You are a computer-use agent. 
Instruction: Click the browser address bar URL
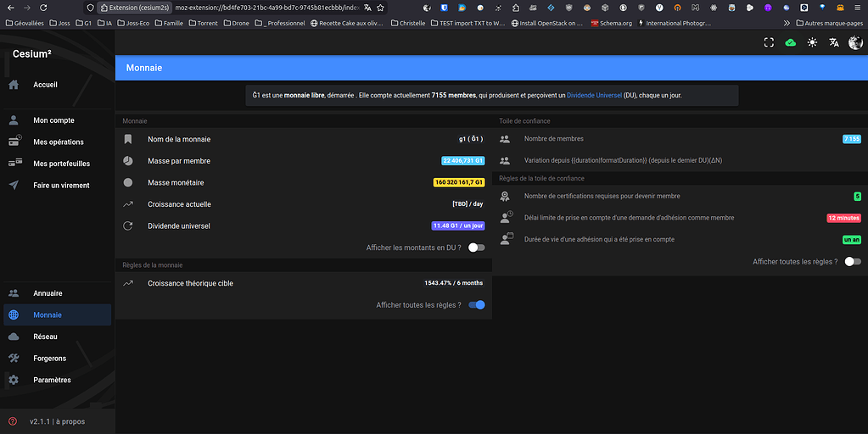point(263,7)
